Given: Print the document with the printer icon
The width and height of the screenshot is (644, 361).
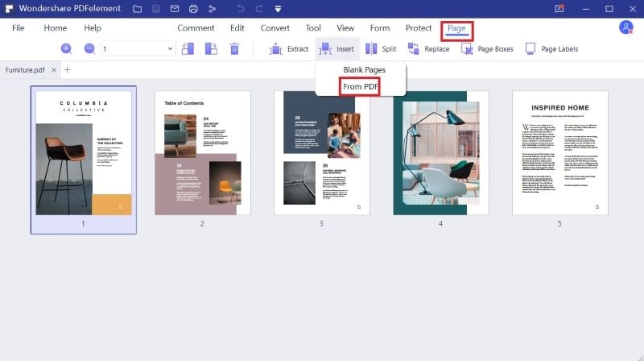Looking at the screenshot, I should point(193,9).
